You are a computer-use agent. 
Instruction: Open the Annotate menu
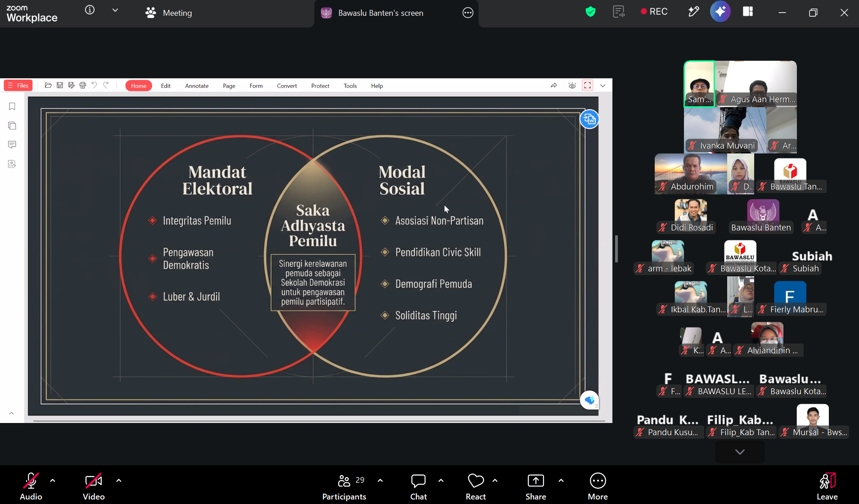197,85
